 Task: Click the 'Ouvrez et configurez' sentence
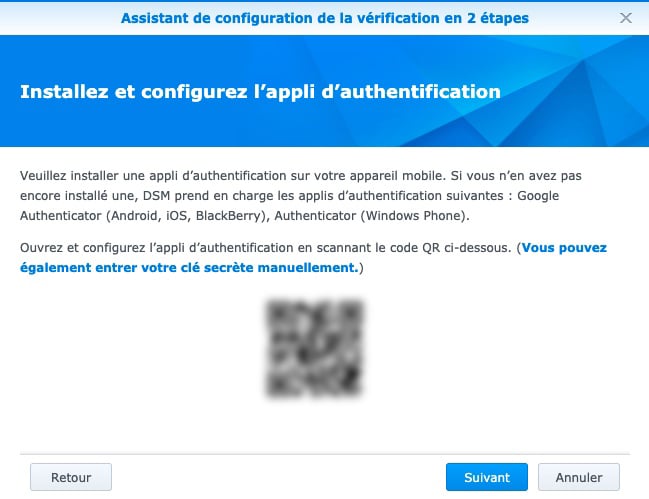pos(79,247)
